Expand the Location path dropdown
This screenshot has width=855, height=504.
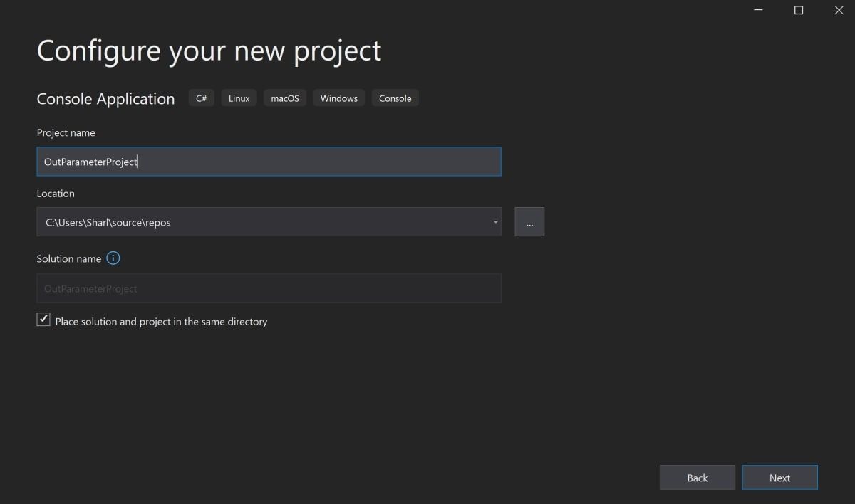[x=495, y=222]
